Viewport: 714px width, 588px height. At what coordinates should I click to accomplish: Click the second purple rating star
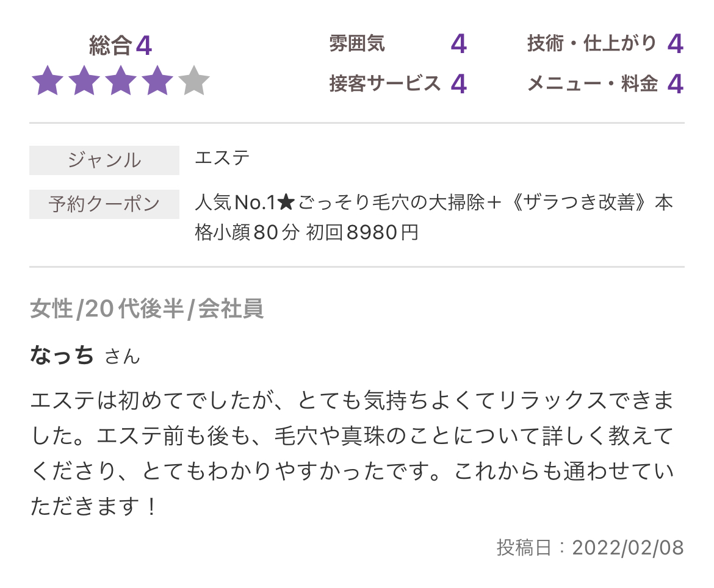pos(84,81)
